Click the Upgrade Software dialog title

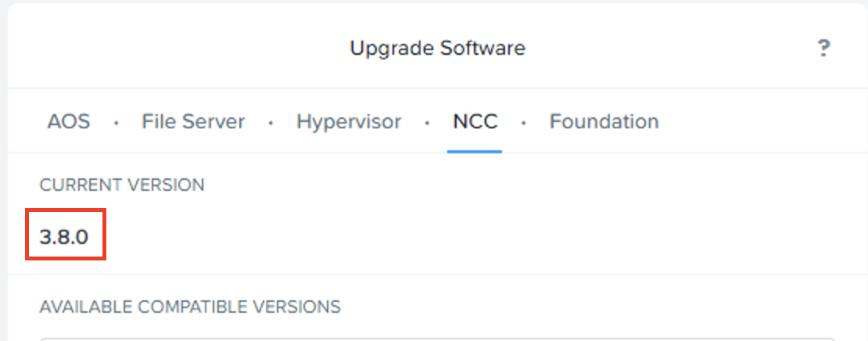[437, 48]
